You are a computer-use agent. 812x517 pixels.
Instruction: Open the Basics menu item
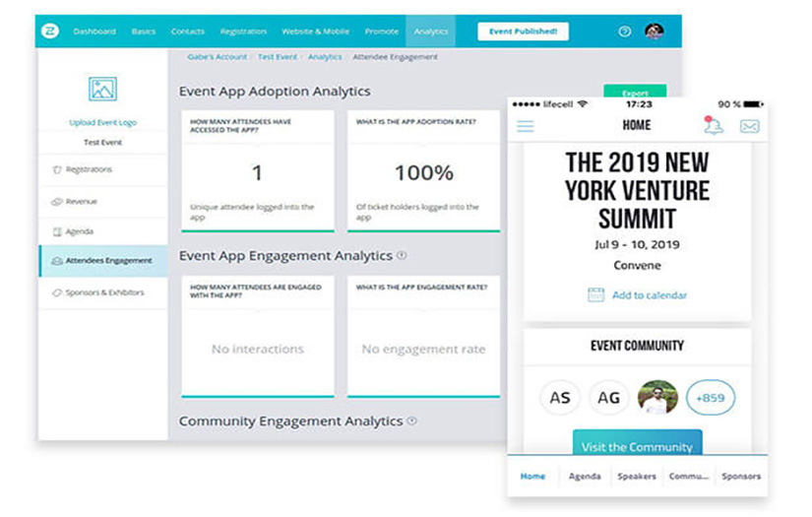(144, 32)
